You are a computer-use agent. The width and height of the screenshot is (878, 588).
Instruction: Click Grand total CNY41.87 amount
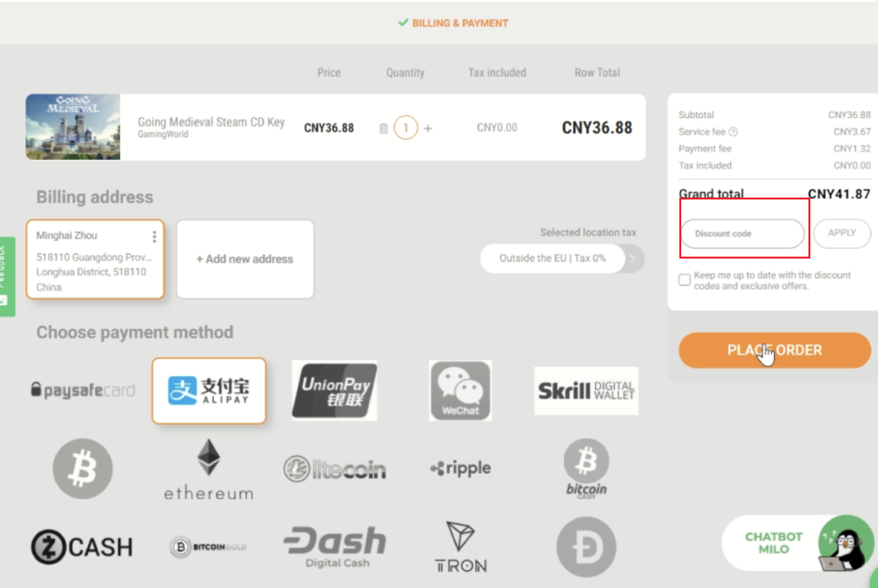[839, 194]
